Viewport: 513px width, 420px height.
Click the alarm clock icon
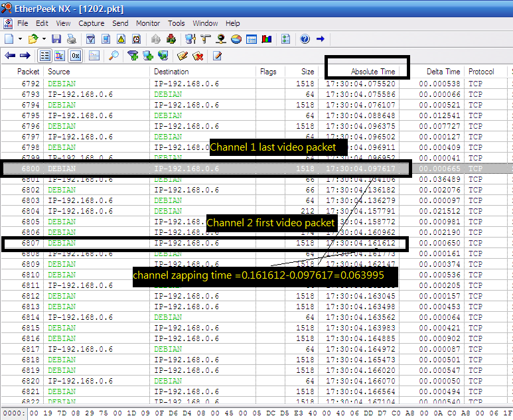137,39
